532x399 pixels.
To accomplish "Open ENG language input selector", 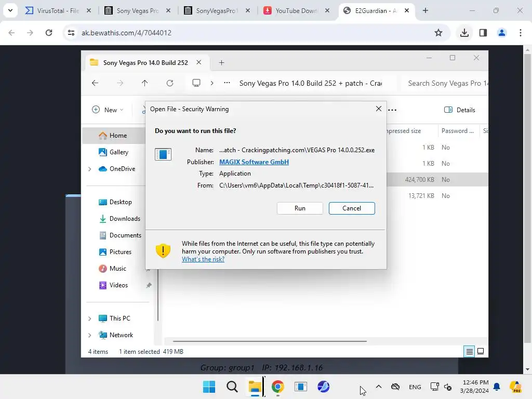I will (415, 387).
